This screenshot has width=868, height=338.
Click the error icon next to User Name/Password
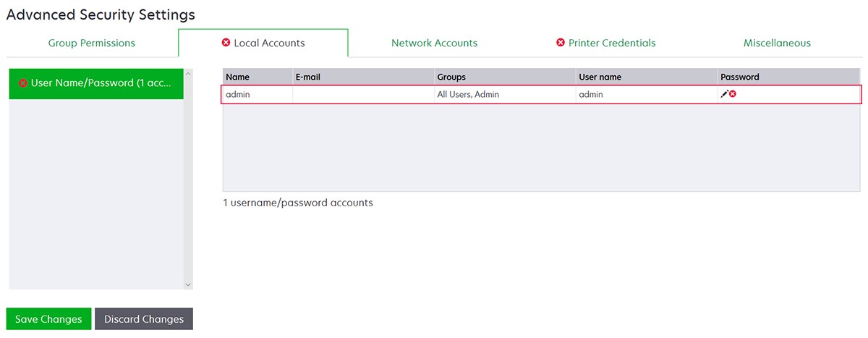(x=23, y=83)
